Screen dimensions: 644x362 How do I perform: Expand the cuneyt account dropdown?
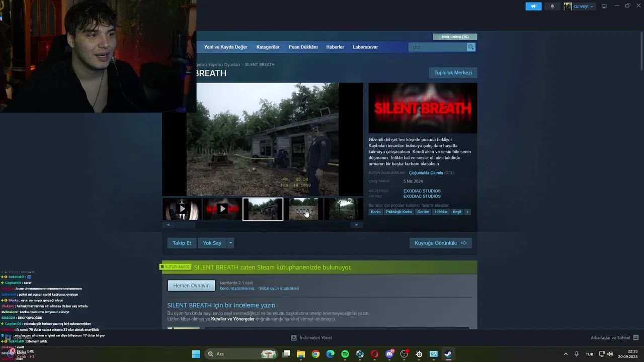(579, 6)
